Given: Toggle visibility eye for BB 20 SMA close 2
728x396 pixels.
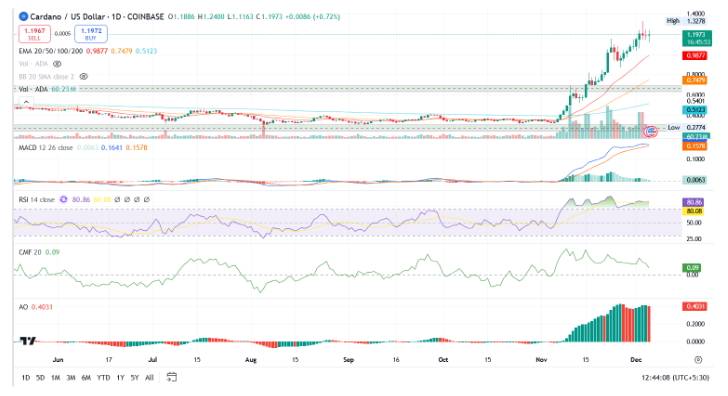Looking at the screenshot, I should [84, 77].
